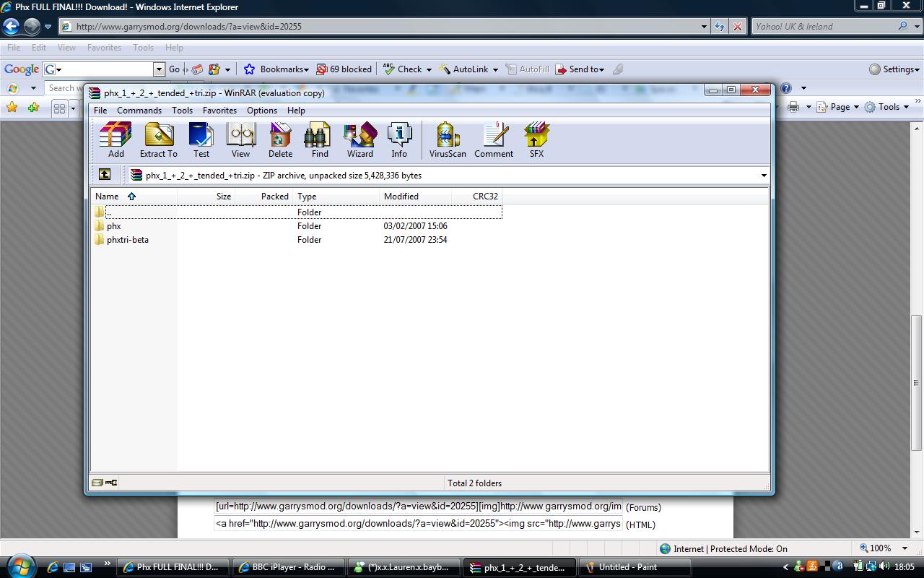Click the Google toolbar search field
Viewport: 924px width, 578px height.
click(104, 69)
